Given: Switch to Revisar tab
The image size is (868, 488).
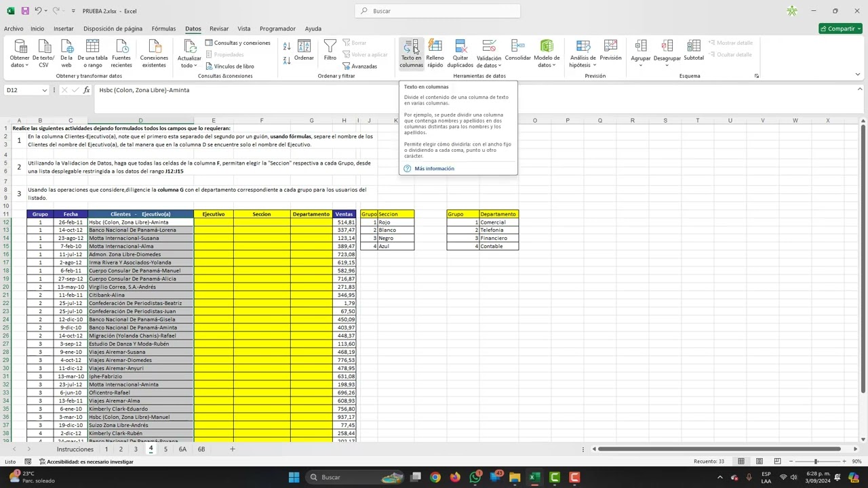Looking at the screenshot, I should tap(219, 28).
